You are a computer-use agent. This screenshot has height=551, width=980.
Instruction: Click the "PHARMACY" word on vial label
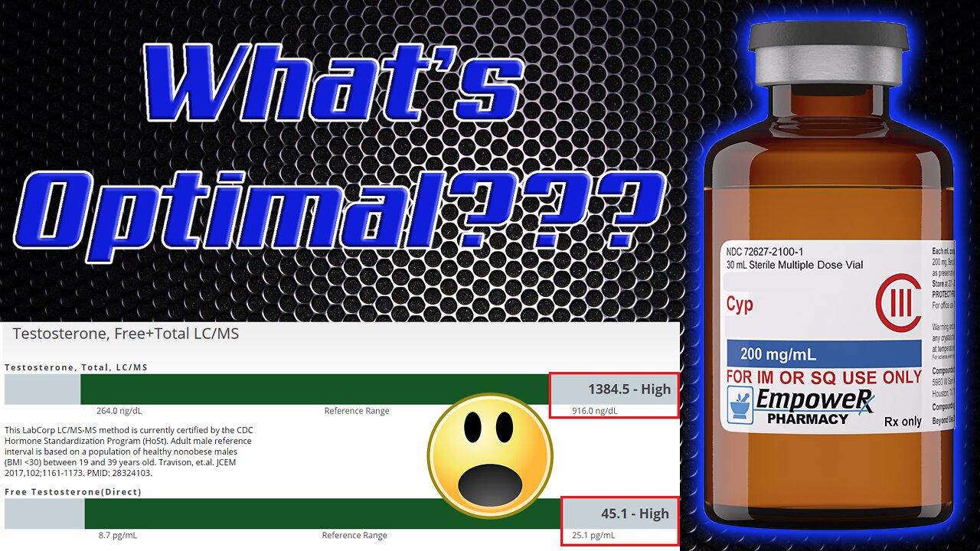click(x=808, y=419)
